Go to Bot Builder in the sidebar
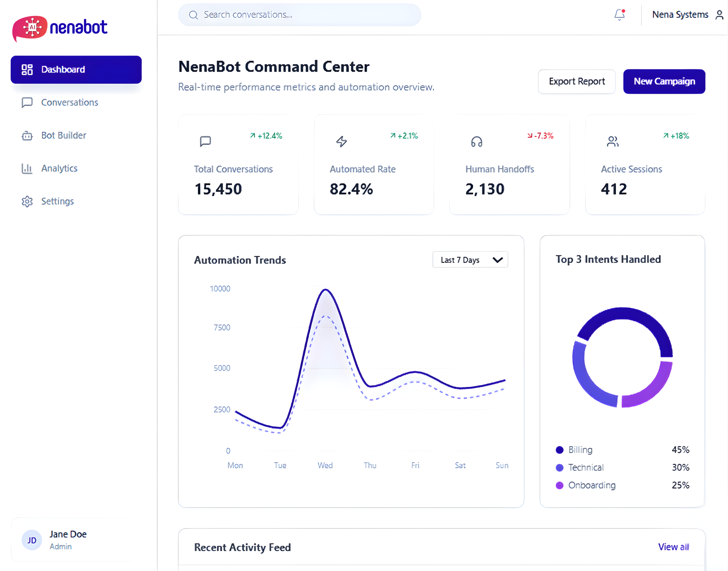The height and width of the screenshot is (571, 728). pyautogui.click(x=64, y=135)
